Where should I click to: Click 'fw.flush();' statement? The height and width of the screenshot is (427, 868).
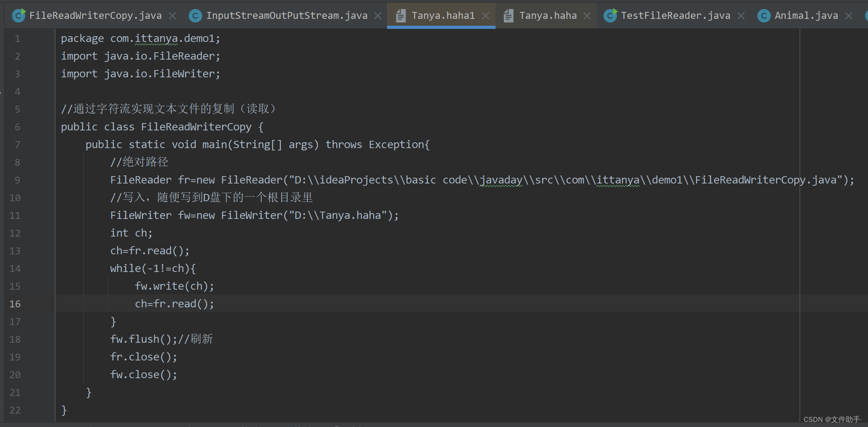pyautogui.click(x=144, y=339)
